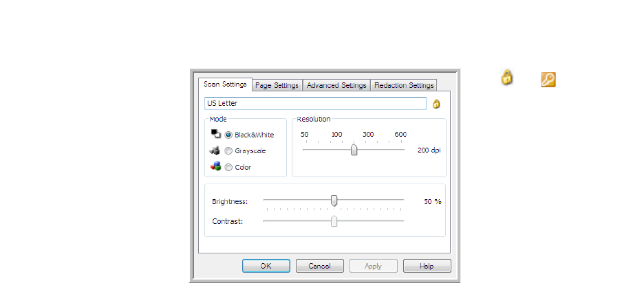
Task: Go to the Scan Settings tab
Action: pyautogui.click(x=225, y=84)
